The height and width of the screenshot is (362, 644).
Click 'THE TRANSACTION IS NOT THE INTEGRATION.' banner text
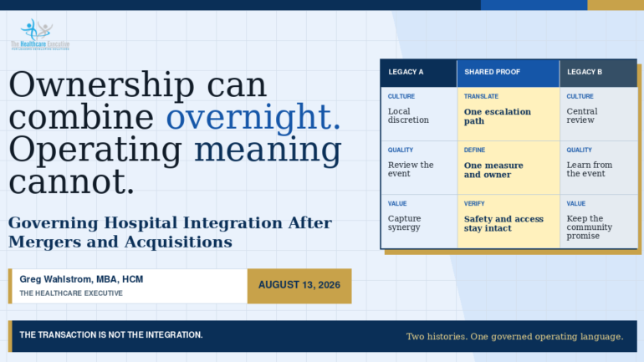point(111,335)
